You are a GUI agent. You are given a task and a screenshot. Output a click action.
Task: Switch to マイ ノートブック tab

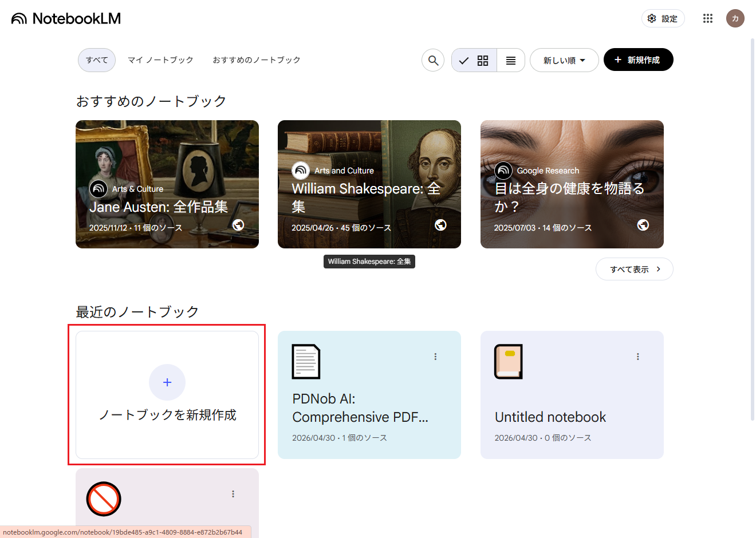[x=160, y=60]
